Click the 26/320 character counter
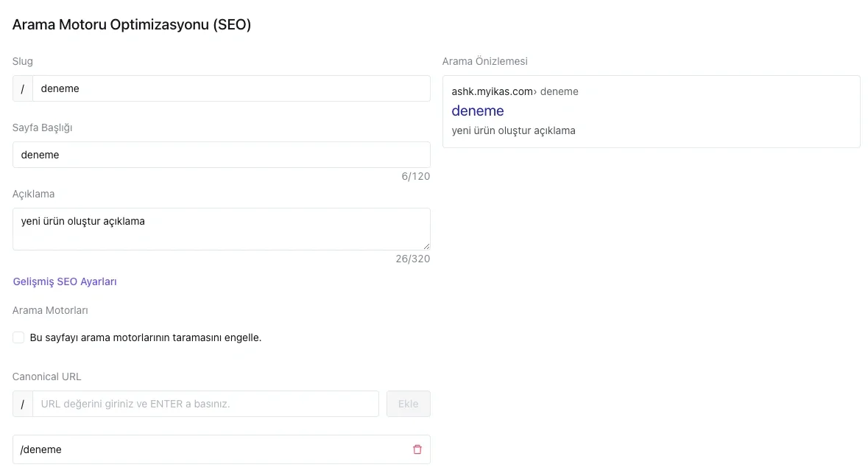Image resolution: width=868 pixels, height=473 pixels. point(413,259)
